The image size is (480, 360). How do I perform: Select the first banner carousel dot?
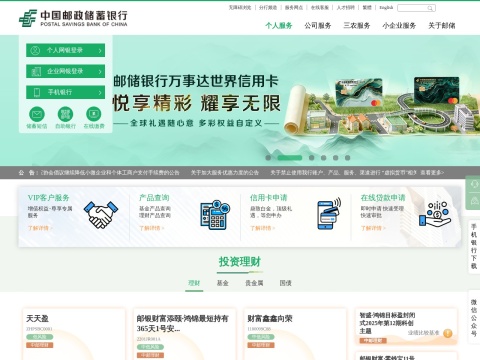pyautogui.click(x=268, y=158)
